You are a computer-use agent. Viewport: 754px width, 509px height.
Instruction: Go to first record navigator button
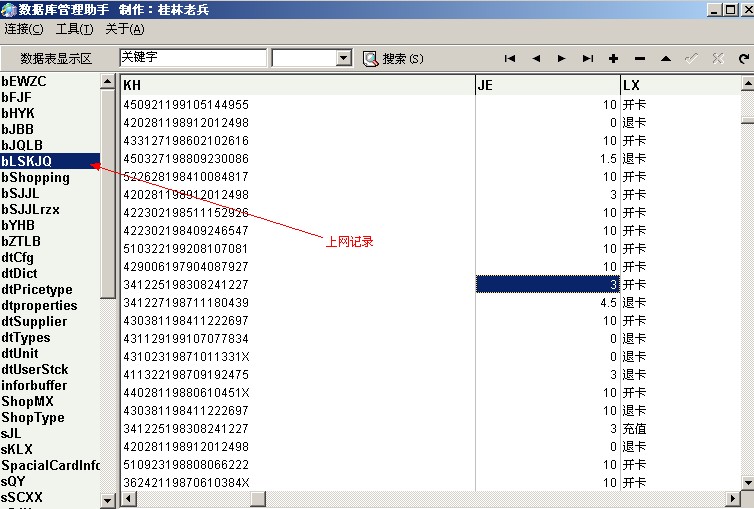tap(510, 59)
